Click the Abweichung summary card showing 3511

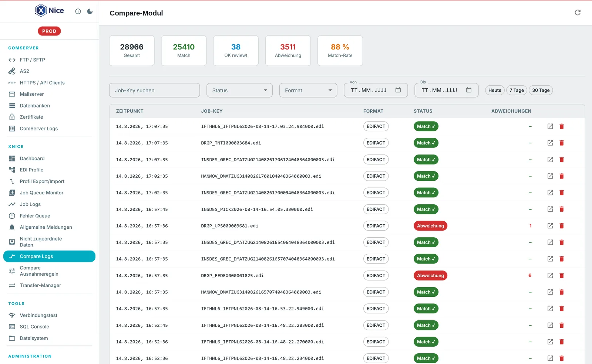tap(288, 51)
